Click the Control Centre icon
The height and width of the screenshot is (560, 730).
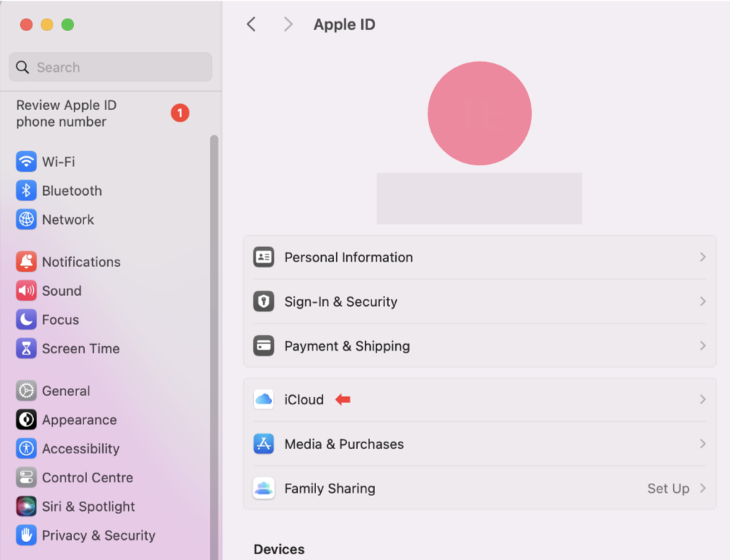pyautogui.click(x=26, y=477)
